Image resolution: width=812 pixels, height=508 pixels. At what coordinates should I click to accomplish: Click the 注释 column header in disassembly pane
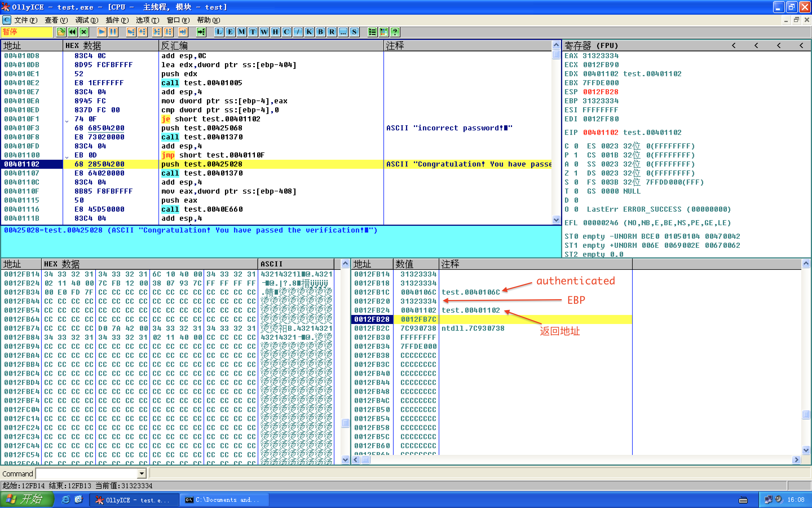click(467, 45)
